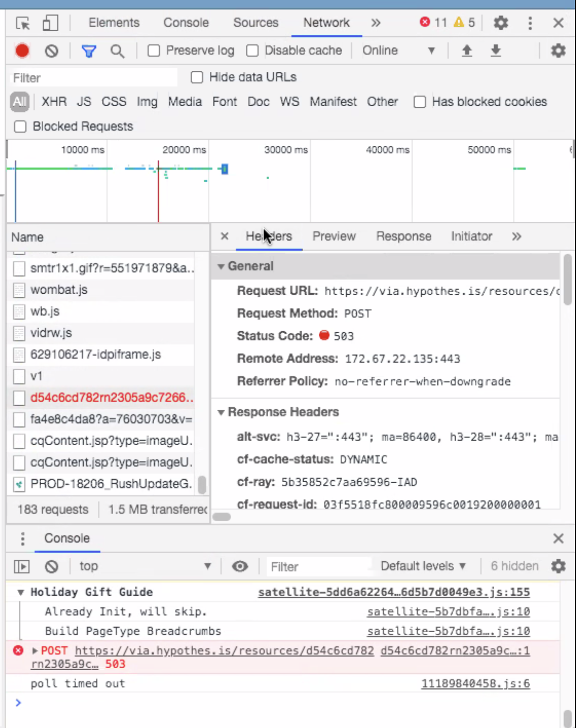The image size is (576, 728).
Task: Show the console sidebar icon
Action: point(22,566)
